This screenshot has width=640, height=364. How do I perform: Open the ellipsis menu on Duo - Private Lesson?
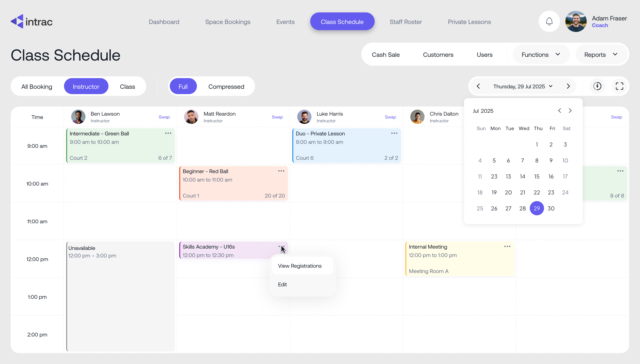[x=394, y=133]
